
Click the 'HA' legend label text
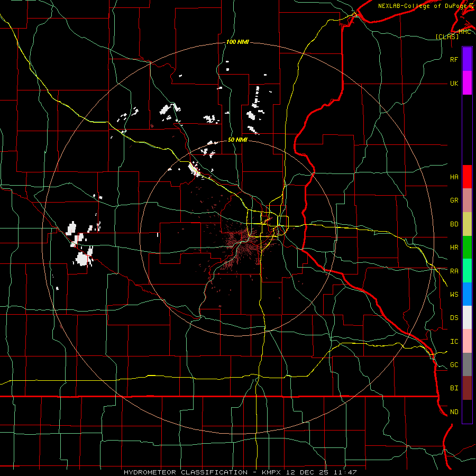[x=454, y=177]
